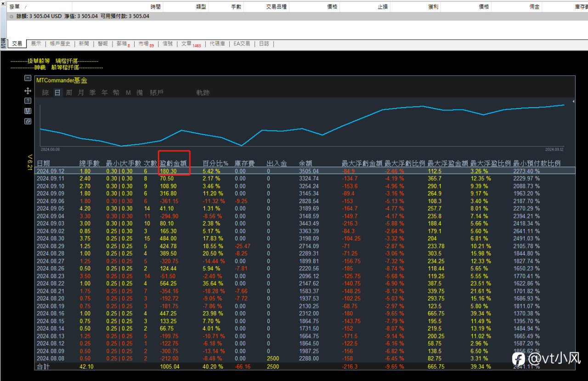Select the 月 (monthly) period view

click(x=81, y=92)
